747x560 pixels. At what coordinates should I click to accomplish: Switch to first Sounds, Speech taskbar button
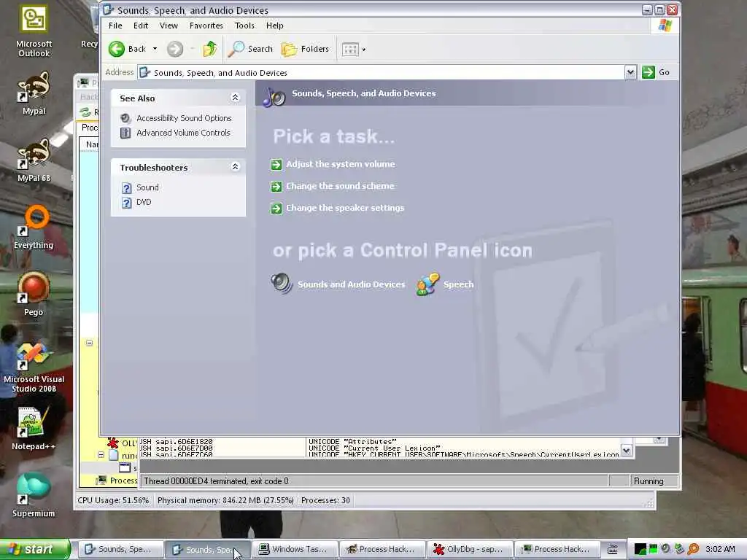[119, 549]
